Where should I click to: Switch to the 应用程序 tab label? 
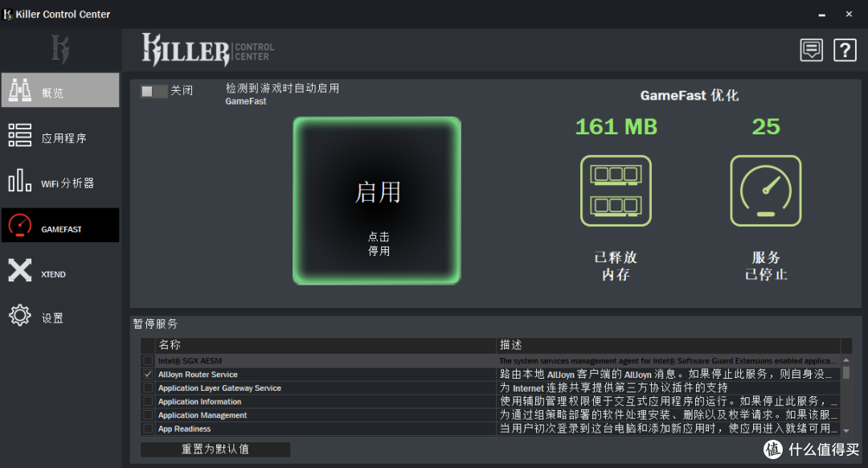pyautogui.click(x=64, y=138)
